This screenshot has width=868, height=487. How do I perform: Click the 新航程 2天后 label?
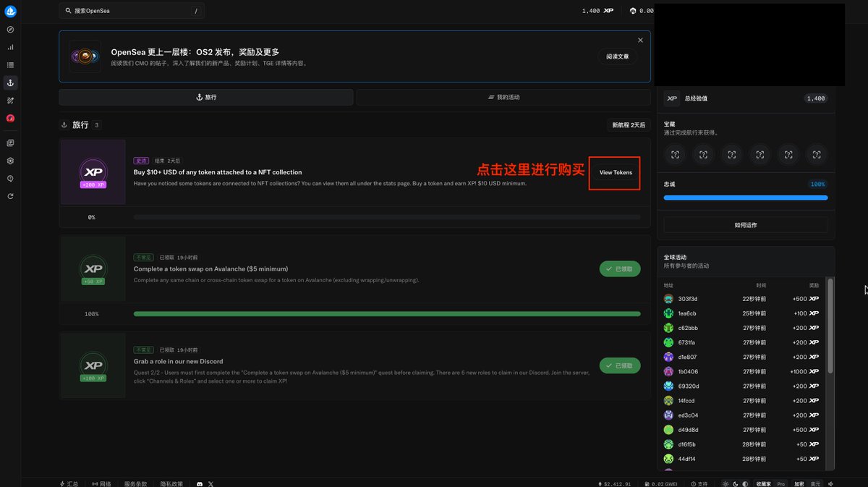[x=628, y=125]
